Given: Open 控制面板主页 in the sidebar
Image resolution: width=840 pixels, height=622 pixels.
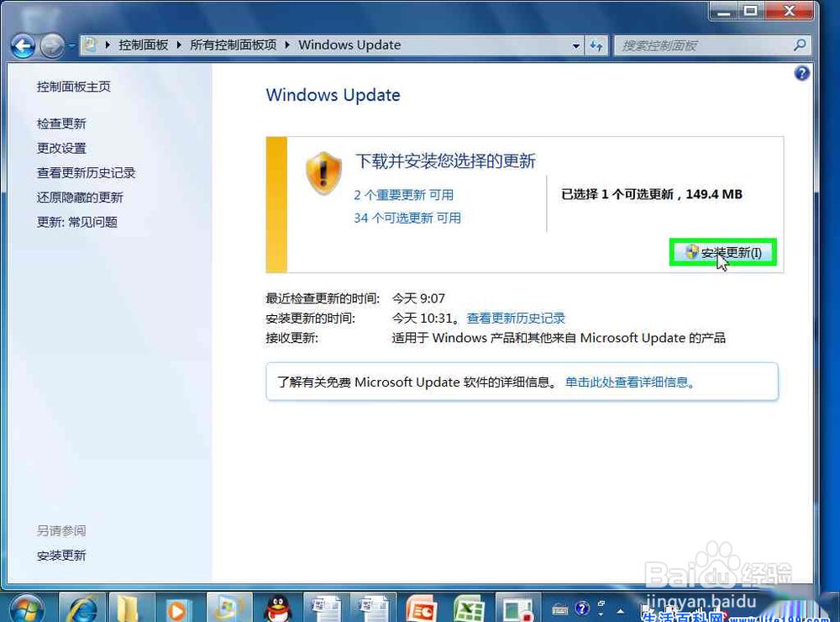Looking at the screenshot, I should click(73, 87).
